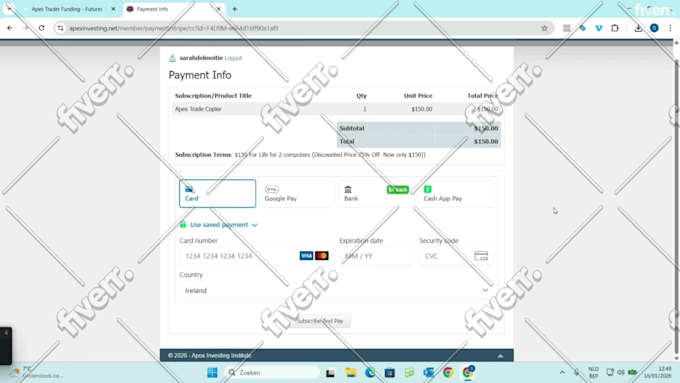Switch to Apex Trader Funding browser tab
Image resolution: width=680 pixels, height=383 pixels.
coord(67,9)
